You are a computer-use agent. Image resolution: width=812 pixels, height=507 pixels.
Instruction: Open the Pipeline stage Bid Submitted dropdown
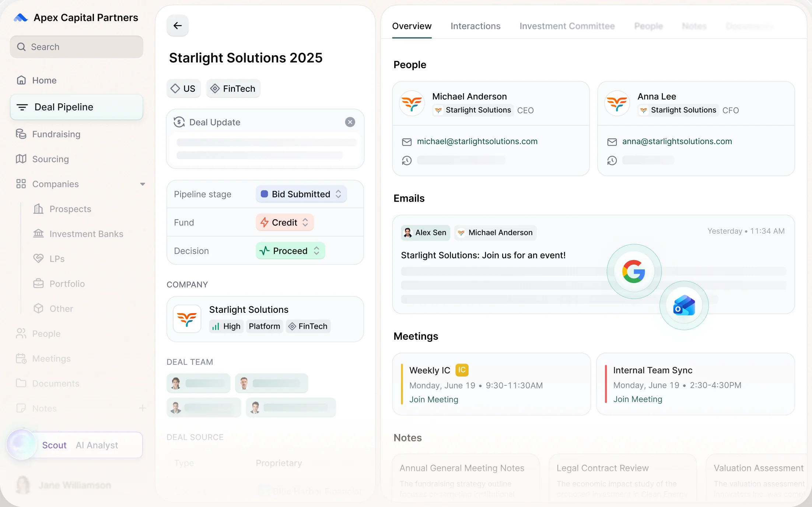pyautogui.click(x=301, y=194)
